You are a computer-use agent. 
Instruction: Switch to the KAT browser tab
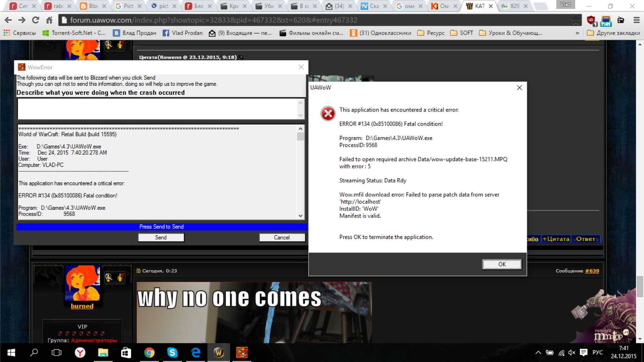tap(479, 6)
